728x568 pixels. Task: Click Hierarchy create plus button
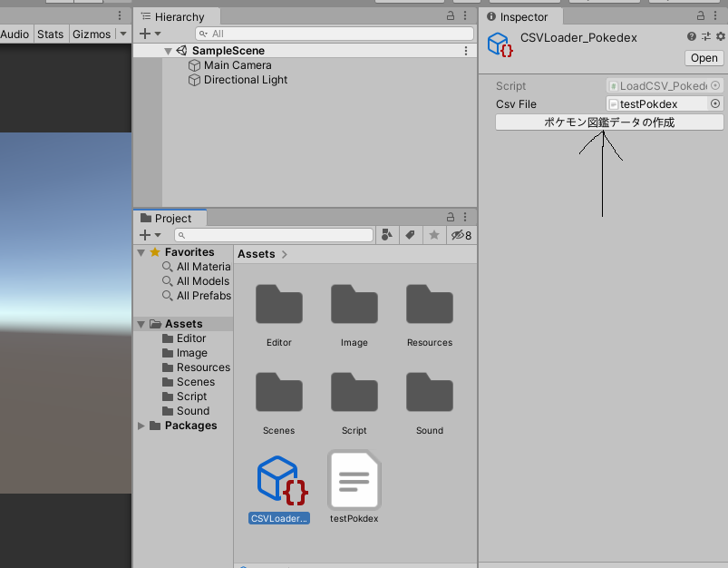pyautogui.click(x=145, y=34)
